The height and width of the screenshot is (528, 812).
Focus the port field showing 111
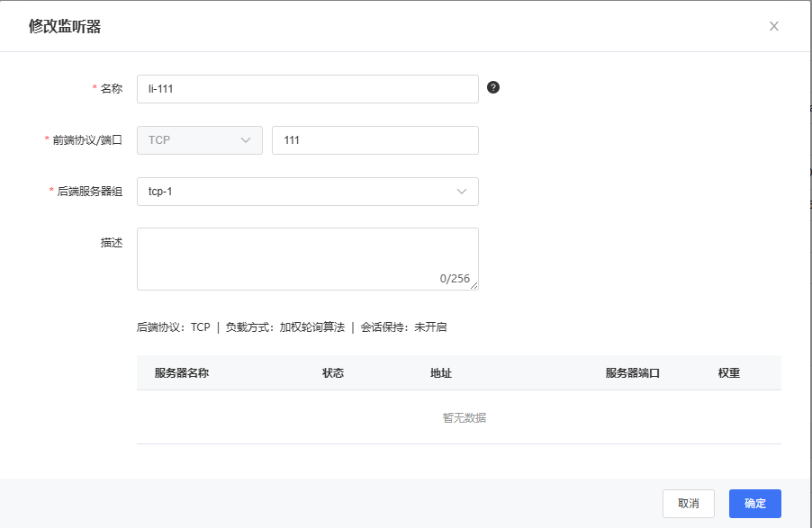374,140
